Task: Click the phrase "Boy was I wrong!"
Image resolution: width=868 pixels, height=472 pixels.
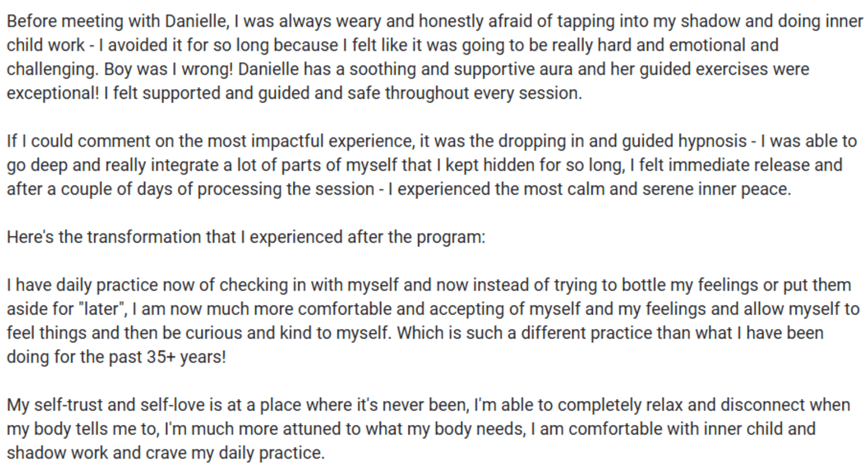Action: [168, 69]
